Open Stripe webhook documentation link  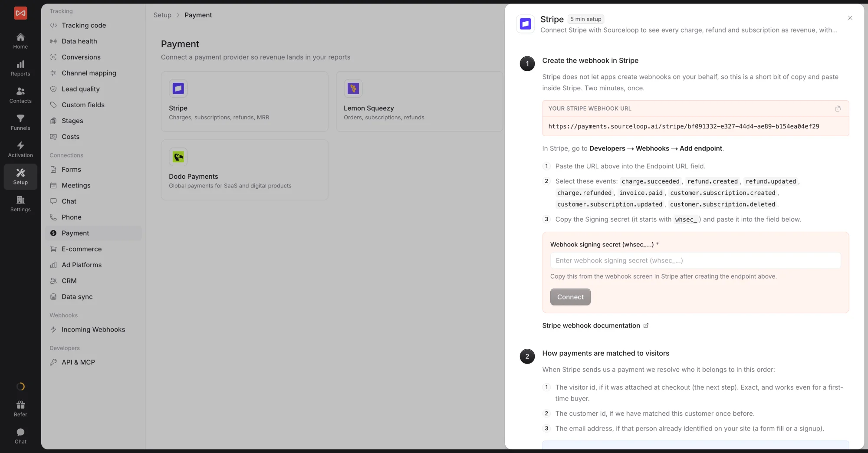(x=591, y=325)
